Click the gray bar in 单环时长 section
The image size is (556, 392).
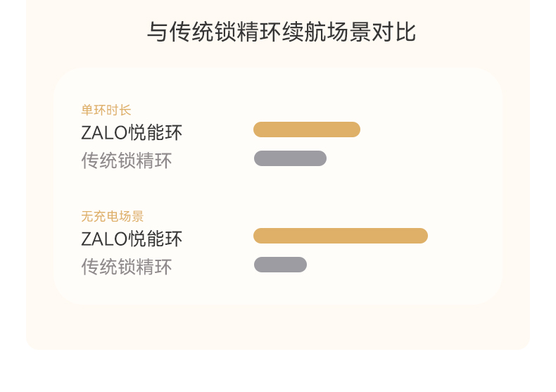pyautogui.click(x=290, y=158)
